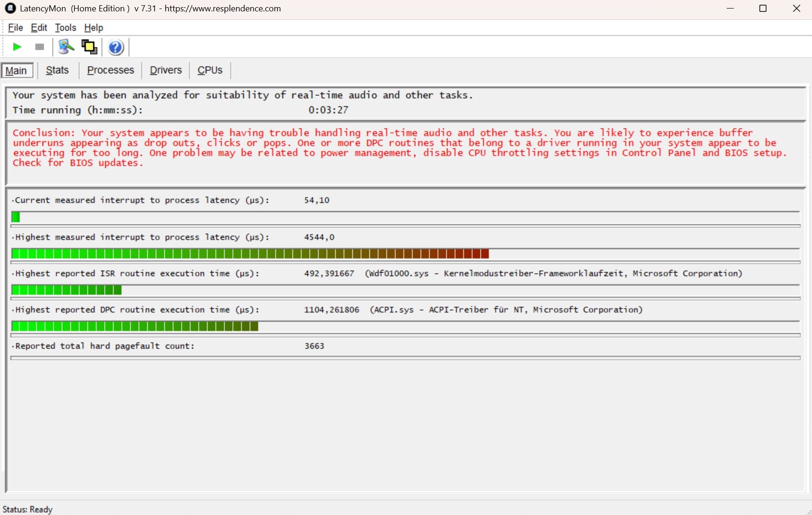
Task: Switch to the Stats tab
Action: tap(57, 70)
